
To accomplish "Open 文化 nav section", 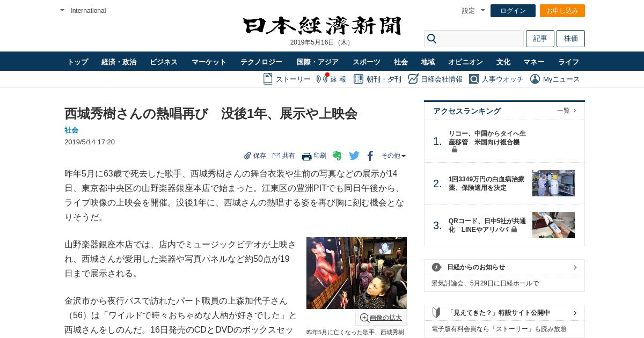I will coord(503,62).
